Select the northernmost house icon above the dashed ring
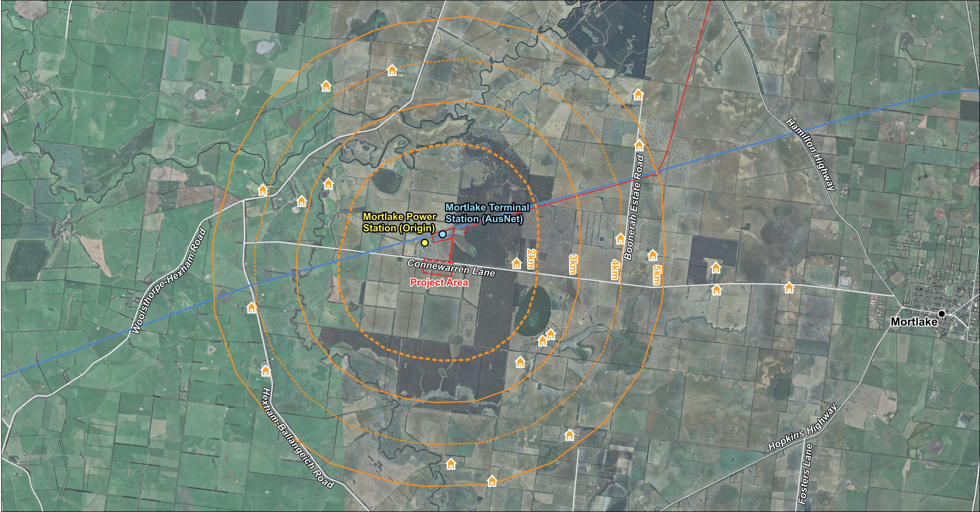The width and height of the screenshot is (980, 512). tap(392, 70)
